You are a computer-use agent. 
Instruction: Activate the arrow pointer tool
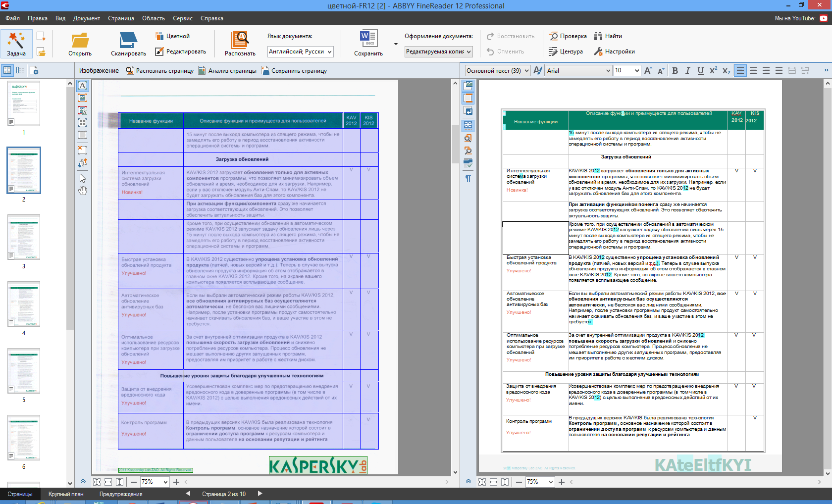pyautogui.click(x=83, y=178)
